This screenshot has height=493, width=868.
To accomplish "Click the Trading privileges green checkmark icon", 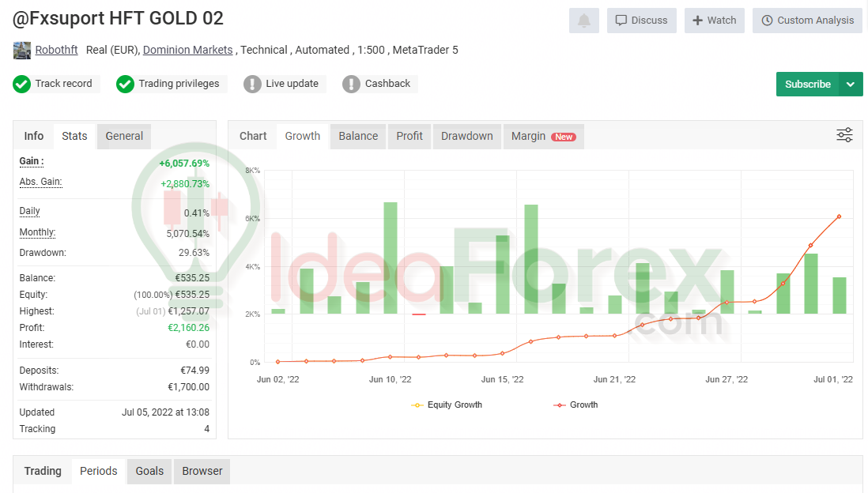I will pos(125,84).
